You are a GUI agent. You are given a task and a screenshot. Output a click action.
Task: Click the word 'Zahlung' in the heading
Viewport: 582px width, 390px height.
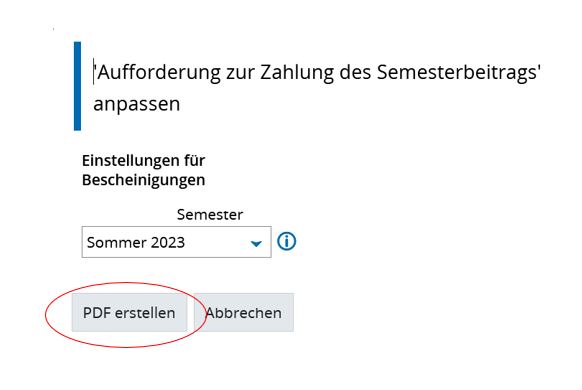coord(297,72)
